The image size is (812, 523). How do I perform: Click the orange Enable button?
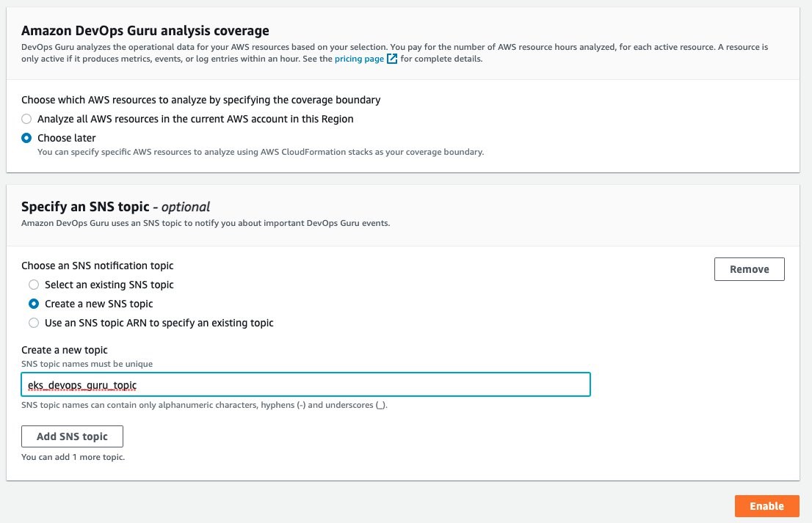click(x=767, y=506)
